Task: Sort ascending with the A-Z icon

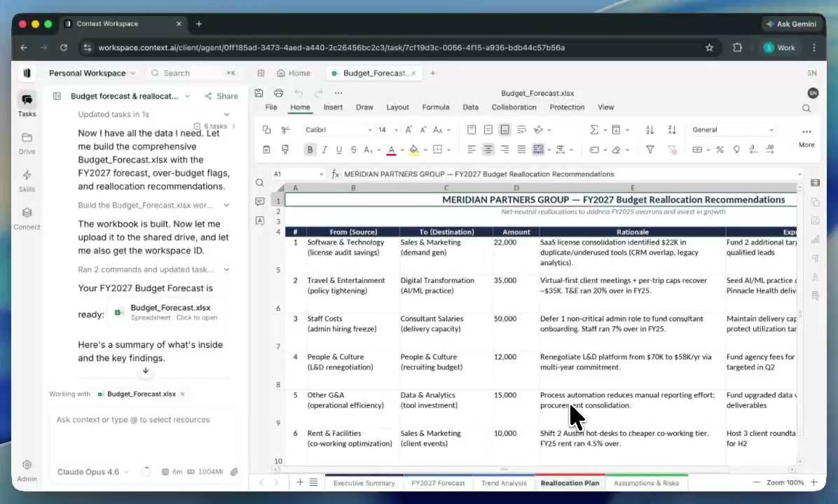Action: (650, 129)
